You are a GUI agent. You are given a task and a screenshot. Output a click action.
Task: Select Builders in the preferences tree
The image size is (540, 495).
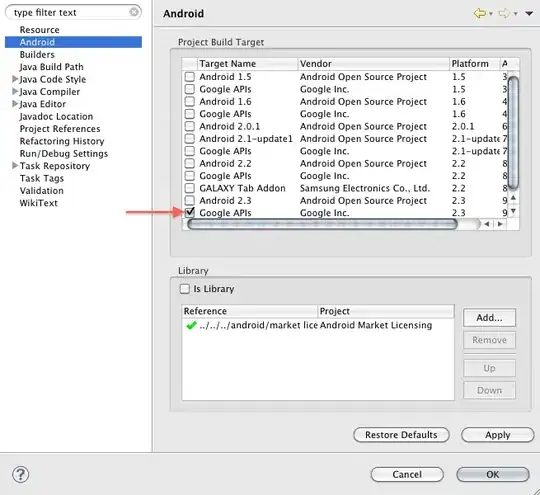(x=37, y=54)
